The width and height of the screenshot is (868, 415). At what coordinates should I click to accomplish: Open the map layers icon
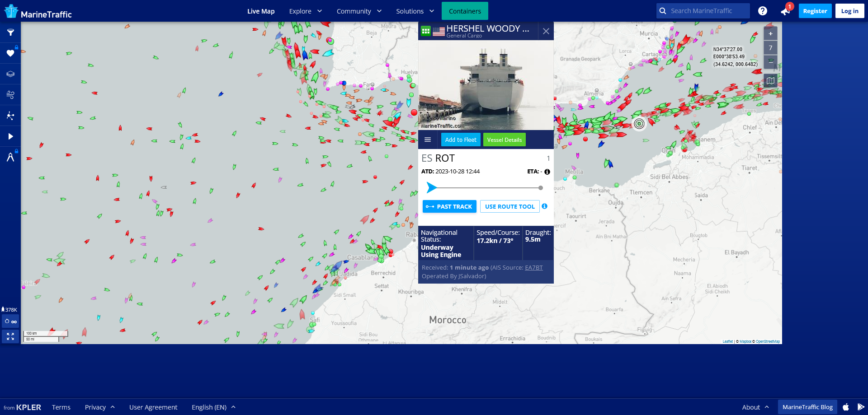tap(10, 74)
